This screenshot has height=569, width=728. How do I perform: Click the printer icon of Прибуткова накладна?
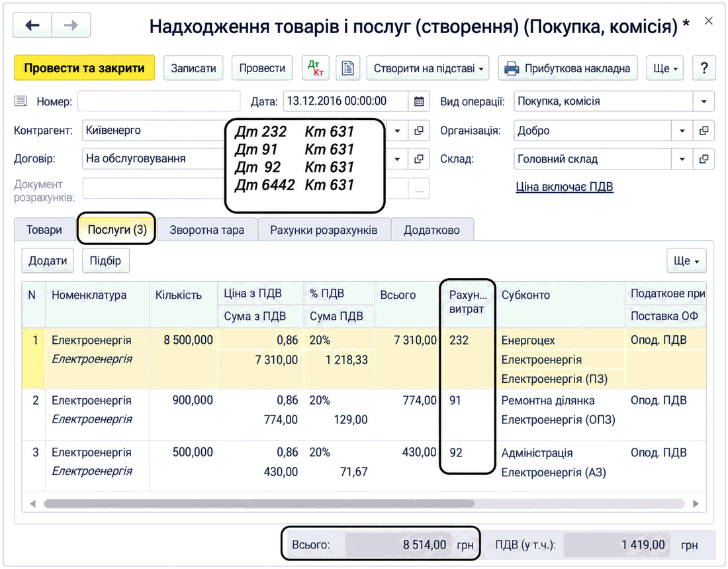(512, 68)
